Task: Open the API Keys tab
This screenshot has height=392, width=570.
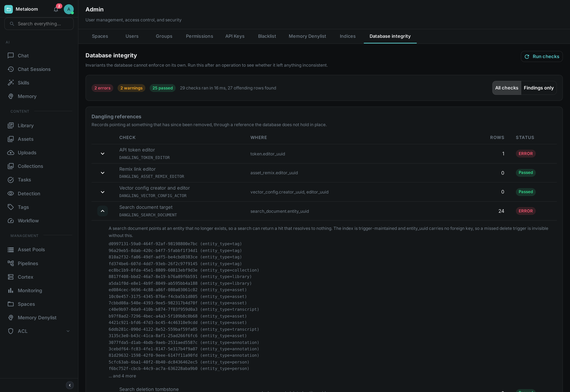Action: [235, 36]
